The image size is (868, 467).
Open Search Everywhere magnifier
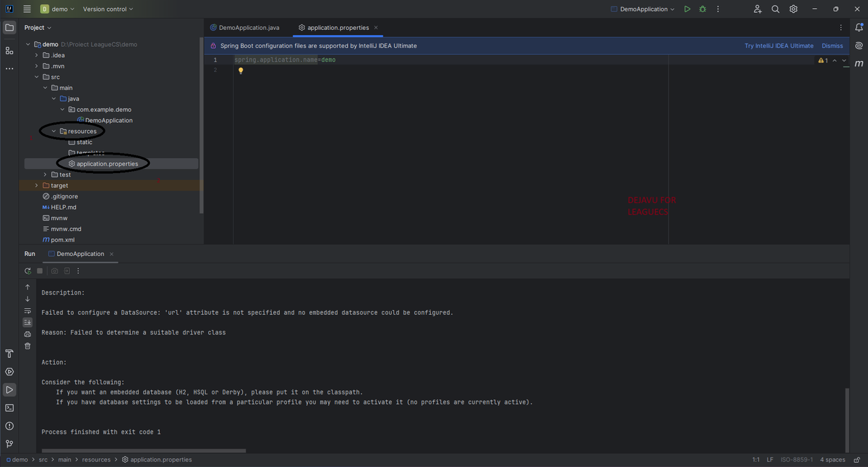point(776,9)
